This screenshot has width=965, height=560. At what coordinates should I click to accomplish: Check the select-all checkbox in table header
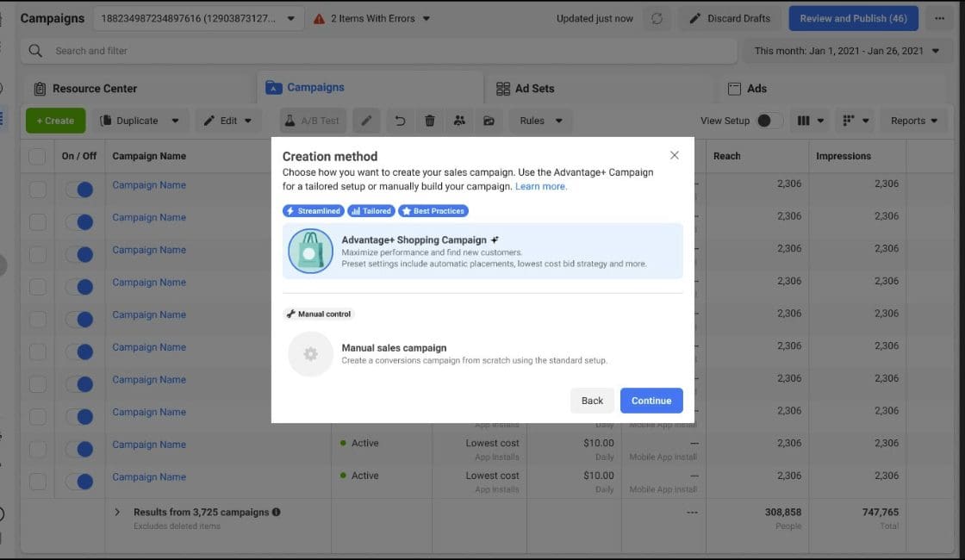pos(37,156)
